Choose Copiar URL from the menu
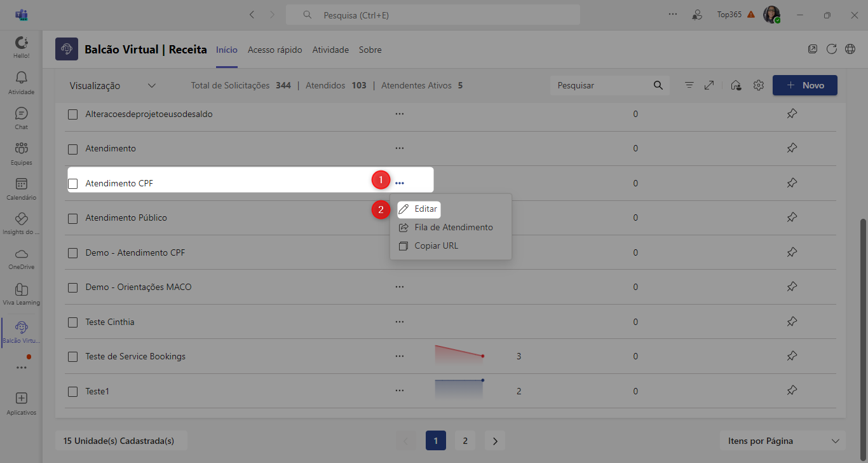 point(451,245)
